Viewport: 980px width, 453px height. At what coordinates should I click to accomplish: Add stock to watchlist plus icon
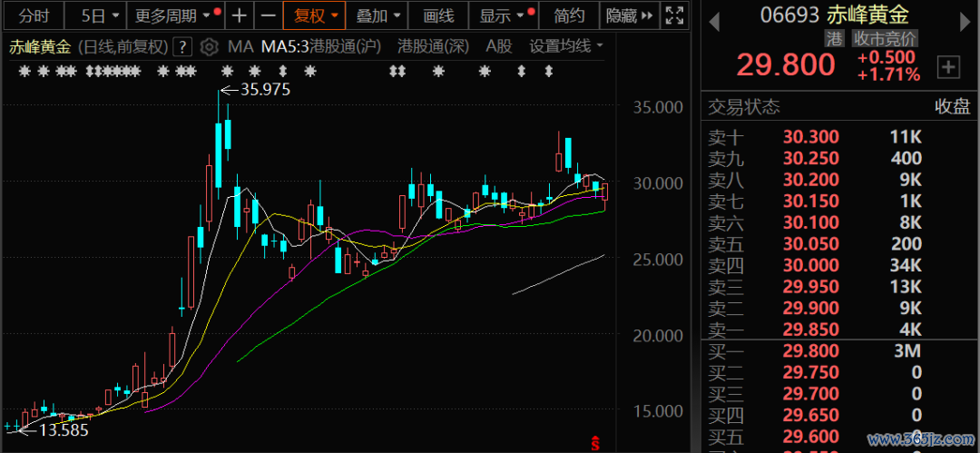pos(949,67)
